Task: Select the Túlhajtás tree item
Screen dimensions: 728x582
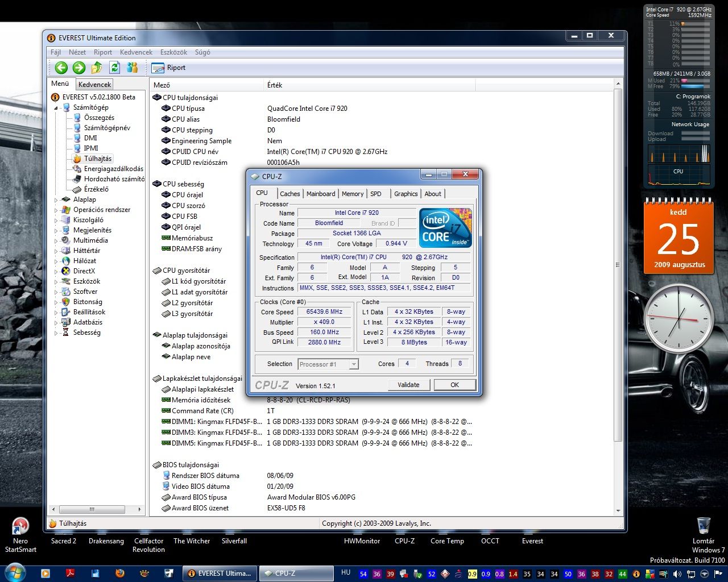Action: (x=98, y=159)
